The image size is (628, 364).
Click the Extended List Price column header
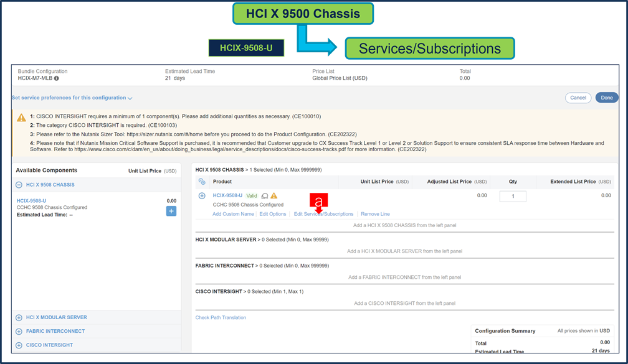tap(581, 182)
